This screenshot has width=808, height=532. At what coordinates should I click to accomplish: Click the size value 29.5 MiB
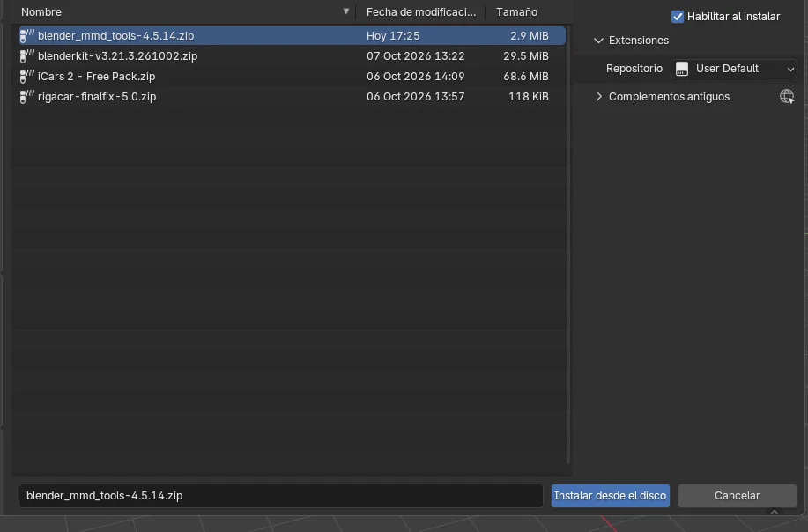(526, 56)
